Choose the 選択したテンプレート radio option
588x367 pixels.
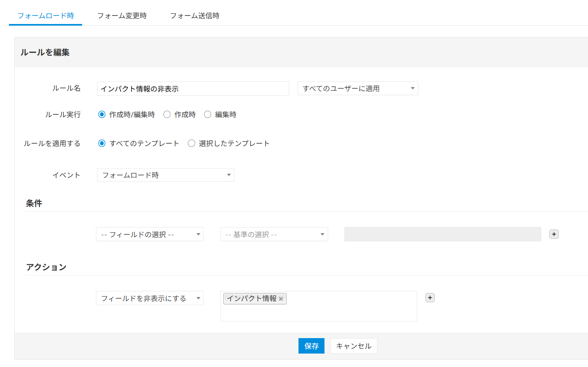tap(192, 143)
